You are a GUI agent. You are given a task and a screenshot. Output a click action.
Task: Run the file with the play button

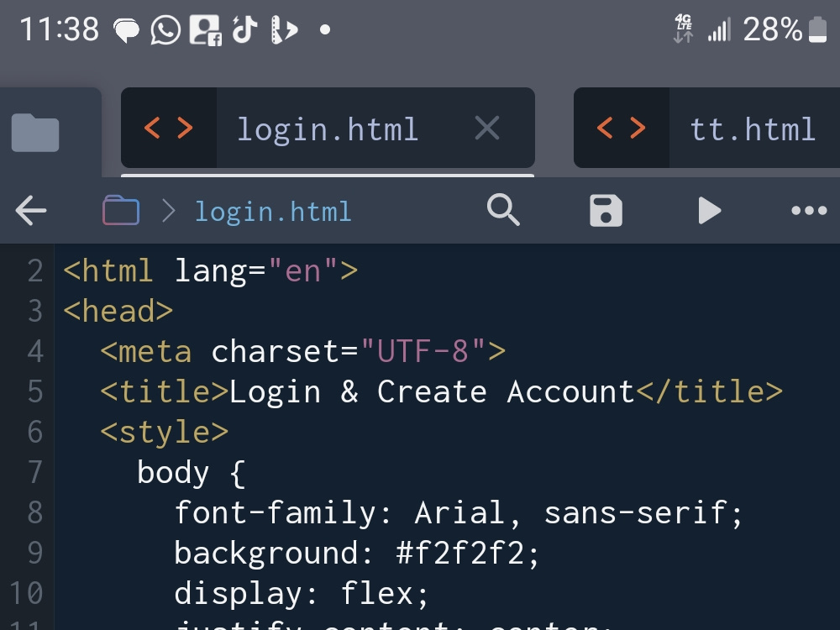[x=709, y=211]
